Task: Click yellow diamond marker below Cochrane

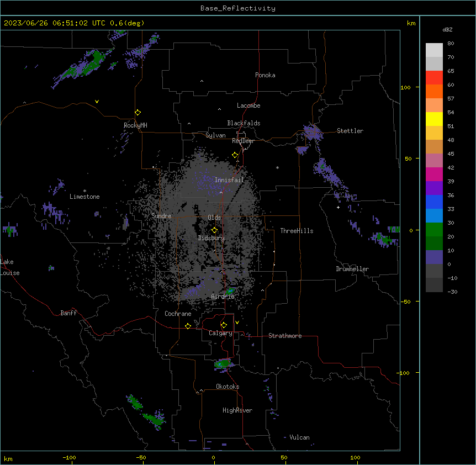Action: [x=188, y=326]
